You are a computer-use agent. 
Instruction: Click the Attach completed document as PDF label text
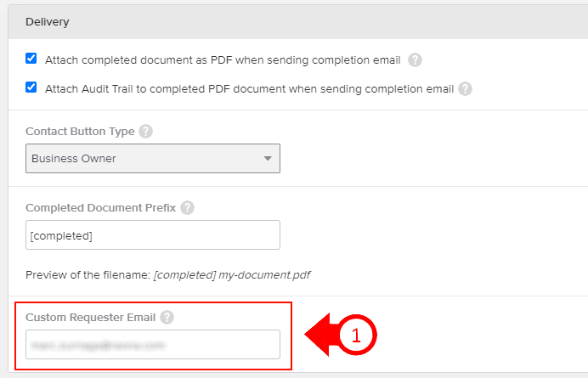click(223, 59)
